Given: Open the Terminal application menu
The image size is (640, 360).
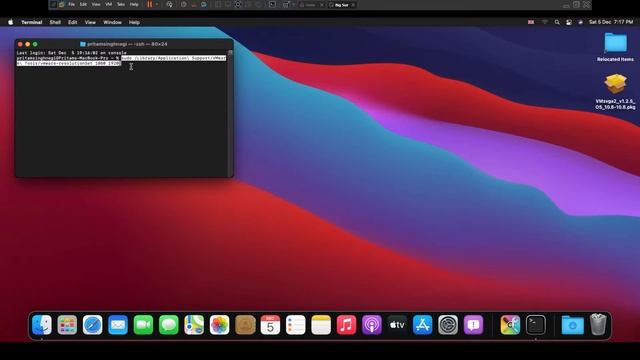Looking at the screenshot, I should click(x=31, y=22).
